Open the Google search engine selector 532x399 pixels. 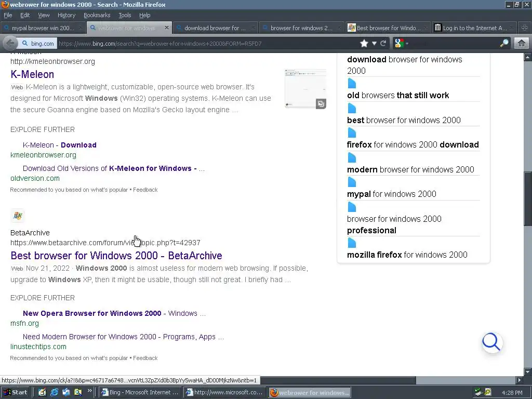(402, 44)
